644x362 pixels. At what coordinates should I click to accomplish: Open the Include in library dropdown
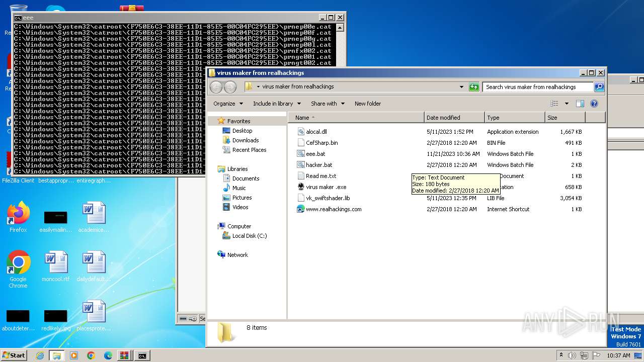(277, 104)
